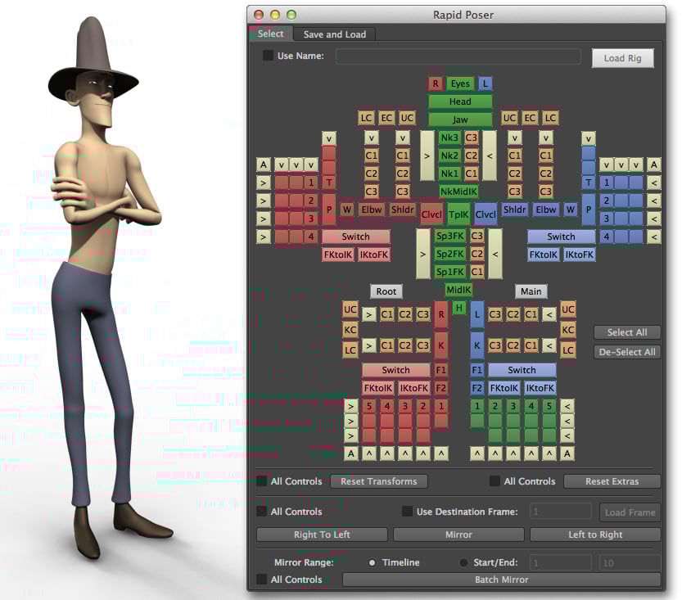Click the Batch Mirror button
Screen dimensions: 700x600
tap(501, 580)
